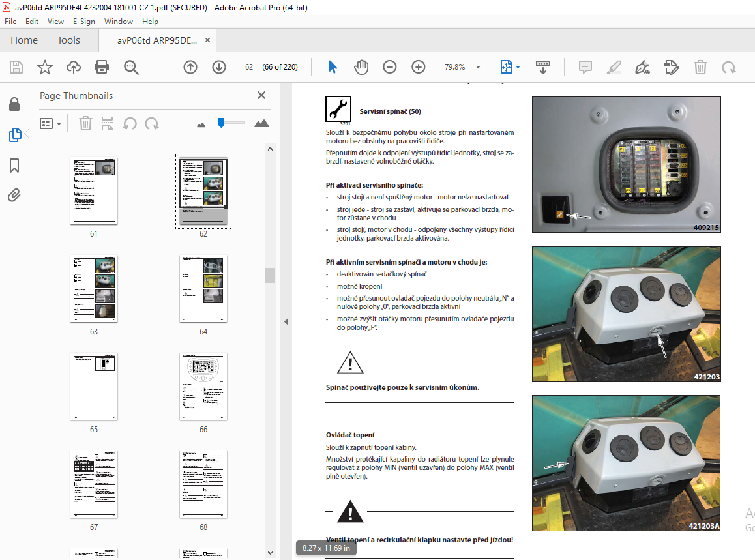Screen dimensions: 755x560
Task: Open security lock panel in sidebar
Action: tap(14, 104)
